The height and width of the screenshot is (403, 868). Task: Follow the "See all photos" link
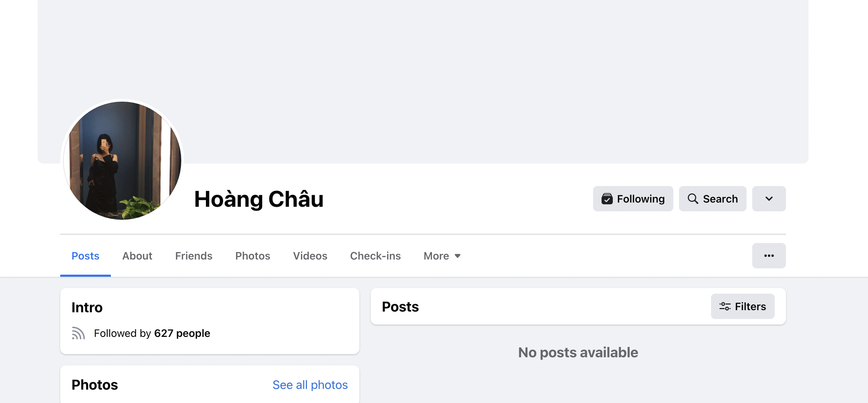[x=310, y=385]
